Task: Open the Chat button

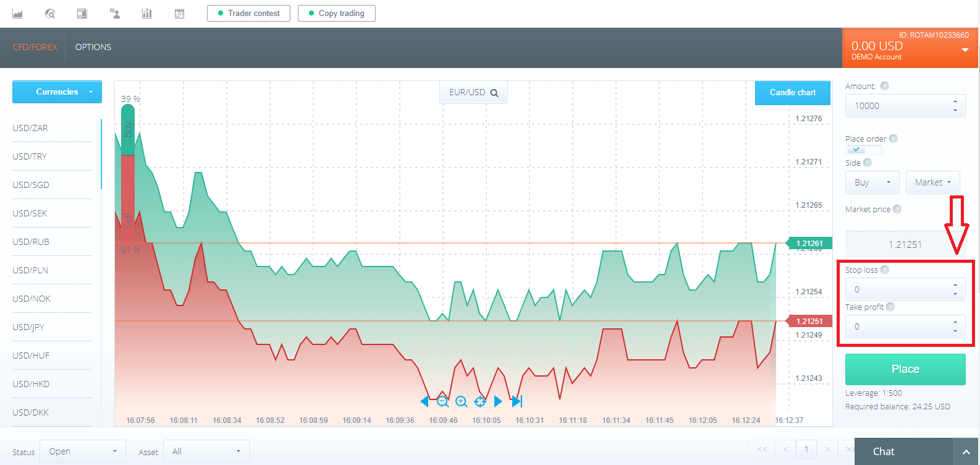Action: coord(904,451)
